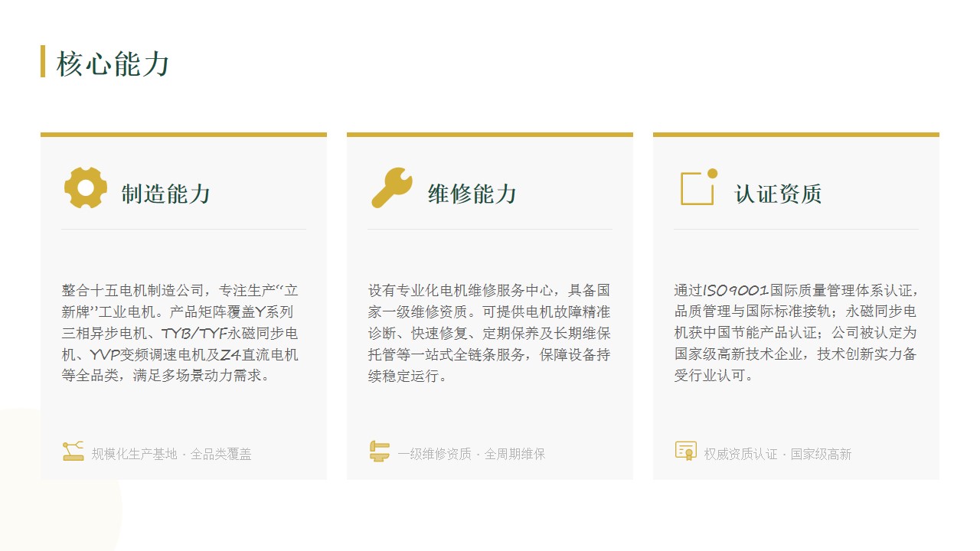Click the wrench icon beside 维修能力
The width and height of the screenshot is (980, 551).
(392, 187)
